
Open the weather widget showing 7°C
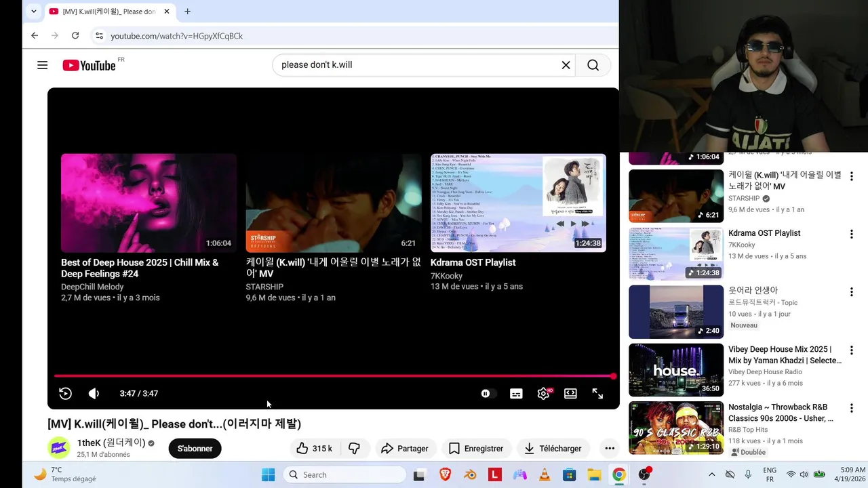[x=64, y=474]
